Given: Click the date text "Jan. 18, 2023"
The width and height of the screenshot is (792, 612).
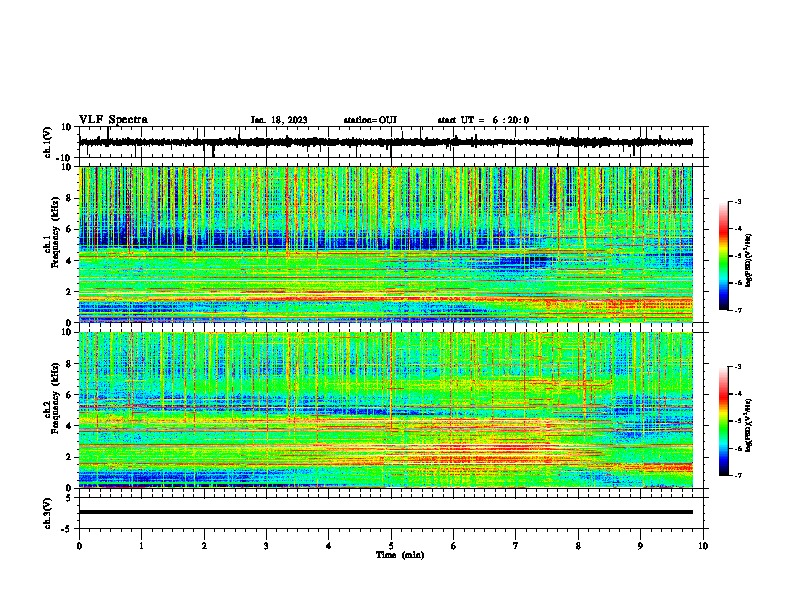Looking at the screenshot, I should click(x=279, y=120).
